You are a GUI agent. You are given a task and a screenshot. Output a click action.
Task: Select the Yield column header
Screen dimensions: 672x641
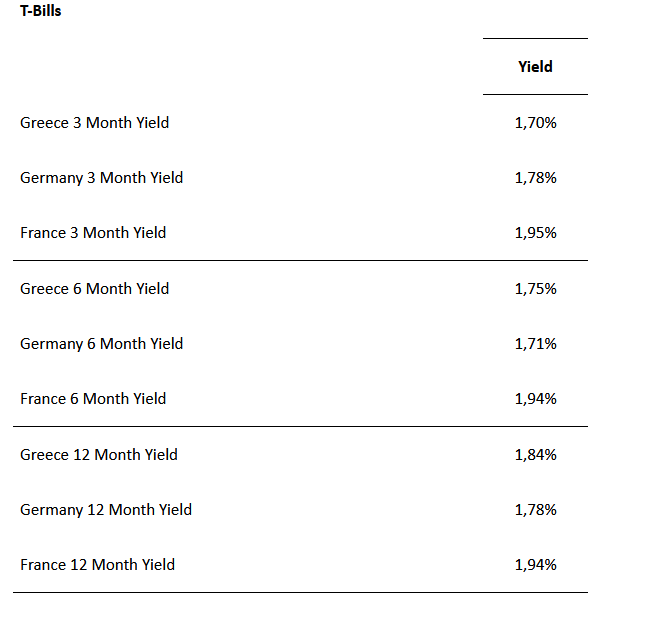coord(535,67)
